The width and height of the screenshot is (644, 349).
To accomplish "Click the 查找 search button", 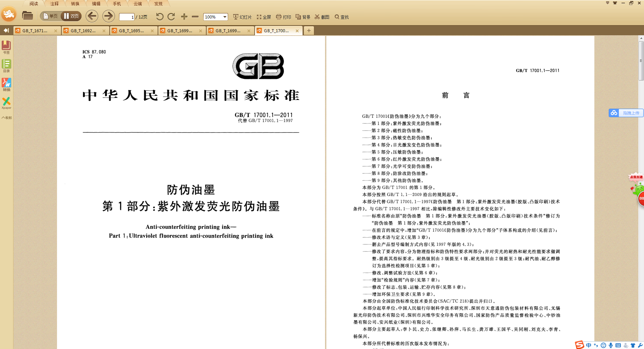I will 341,17.
